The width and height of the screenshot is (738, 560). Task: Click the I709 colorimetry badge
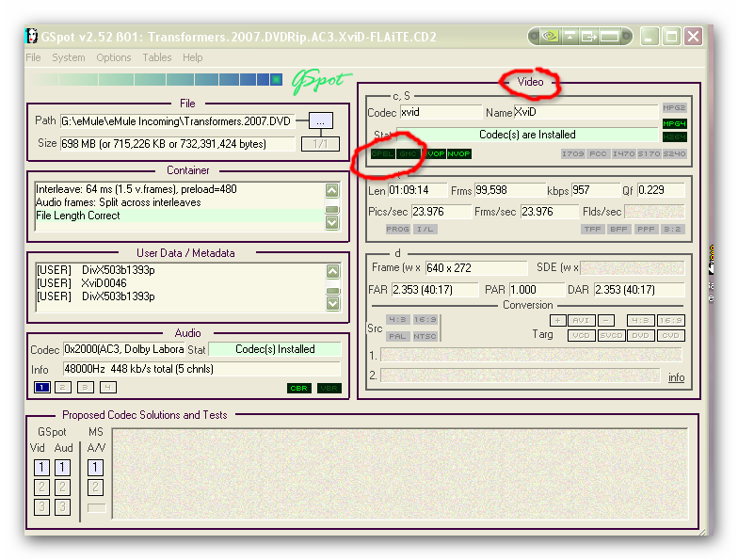click(x=572, y=154)
